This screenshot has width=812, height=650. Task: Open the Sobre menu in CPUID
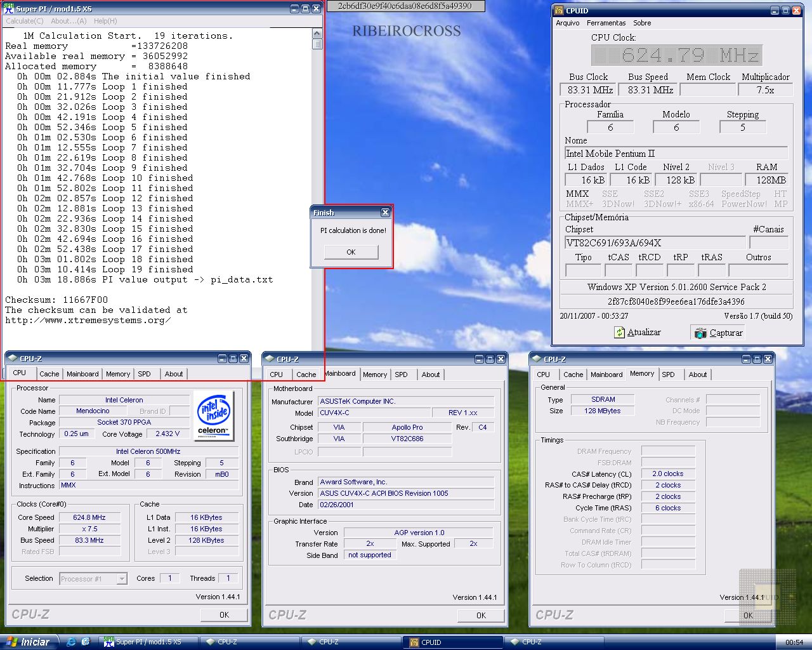[642, 23]
